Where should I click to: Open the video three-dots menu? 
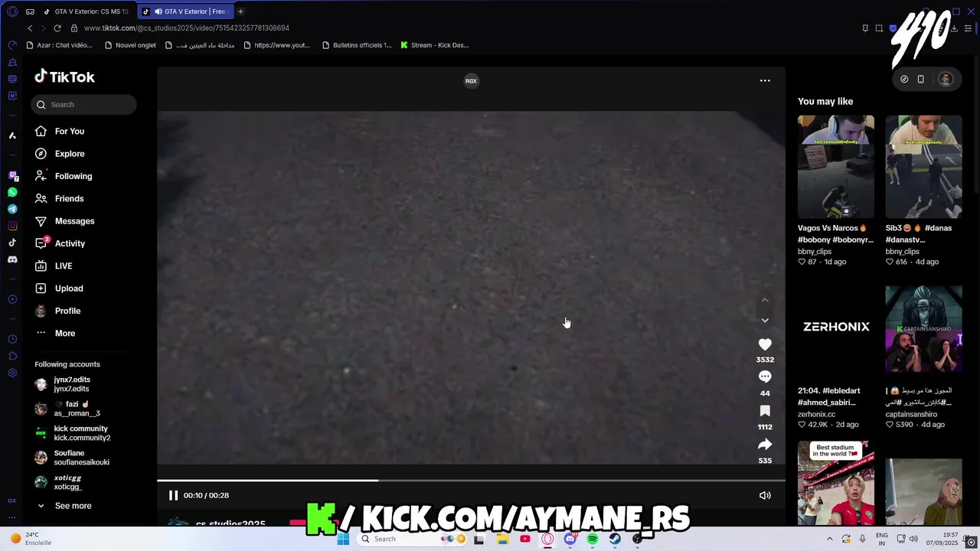pos(765,80)
